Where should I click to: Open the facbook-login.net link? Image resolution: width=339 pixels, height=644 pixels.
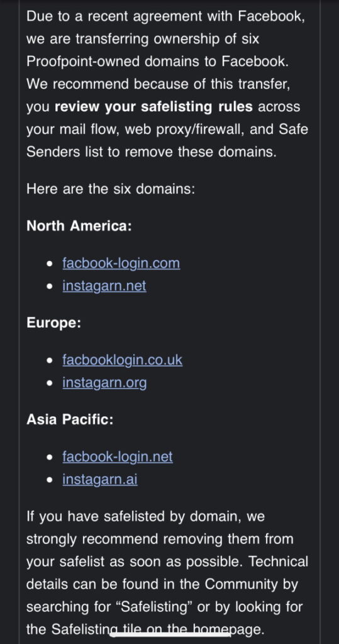[x=118, y=457]
